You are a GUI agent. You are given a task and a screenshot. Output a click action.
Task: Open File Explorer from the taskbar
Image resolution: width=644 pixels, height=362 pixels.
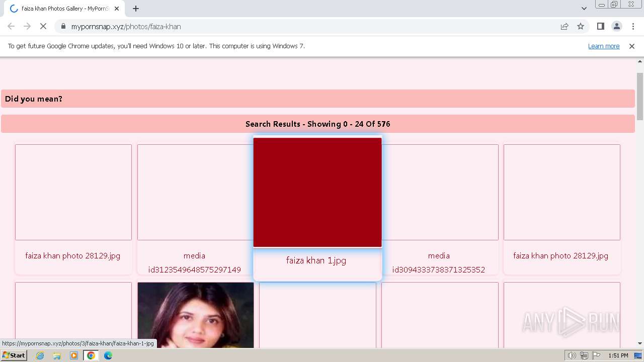click(x=57, y=355)
